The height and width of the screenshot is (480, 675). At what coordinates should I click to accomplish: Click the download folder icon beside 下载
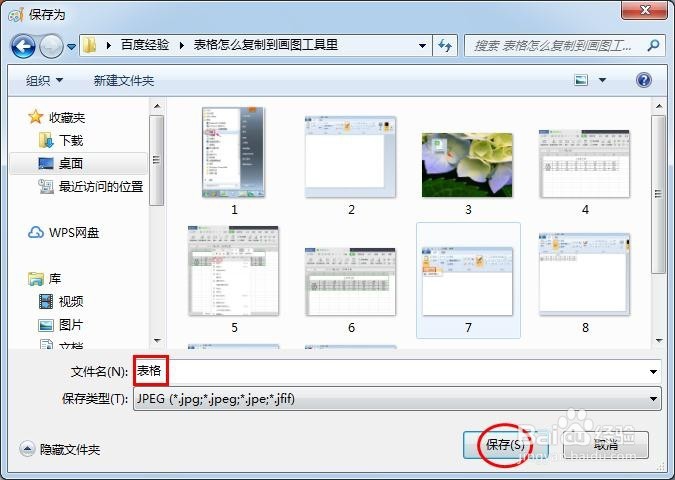coord(46,140)
